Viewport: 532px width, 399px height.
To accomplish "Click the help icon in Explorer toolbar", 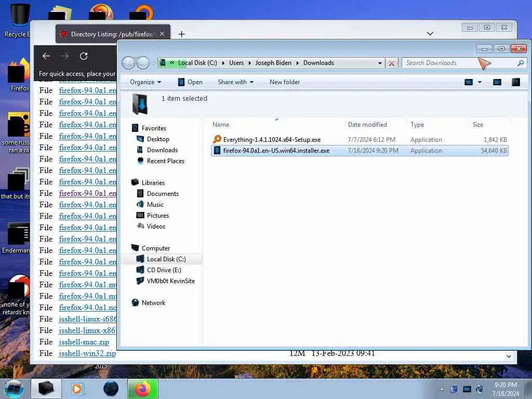I will pos(516,82).
